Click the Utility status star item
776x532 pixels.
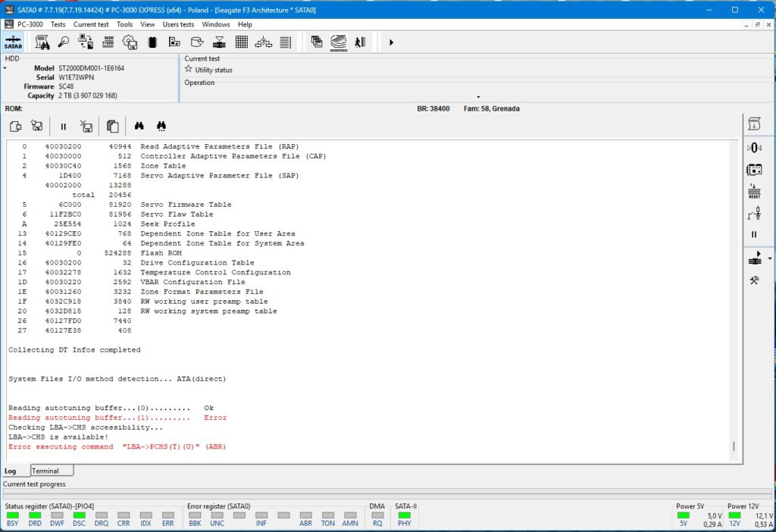pyautogui.click(x=208, y=70)
